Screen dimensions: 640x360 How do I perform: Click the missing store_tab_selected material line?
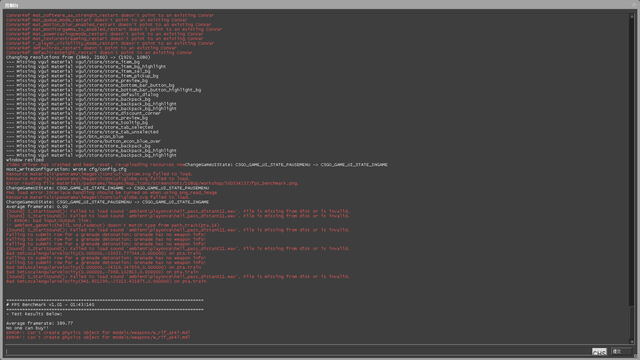click(x=79, y=127)
